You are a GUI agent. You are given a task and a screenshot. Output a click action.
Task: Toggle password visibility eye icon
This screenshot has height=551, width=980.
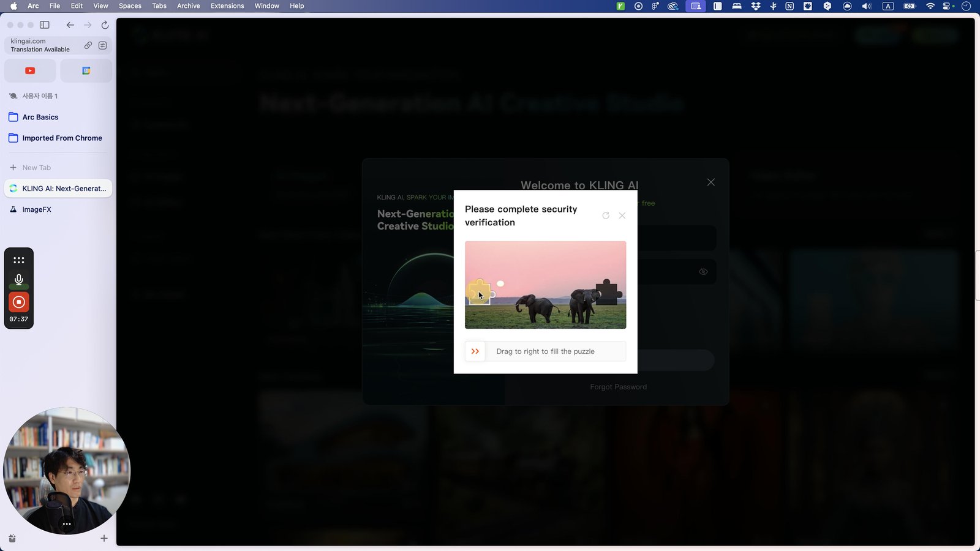[x=703, y=272]
